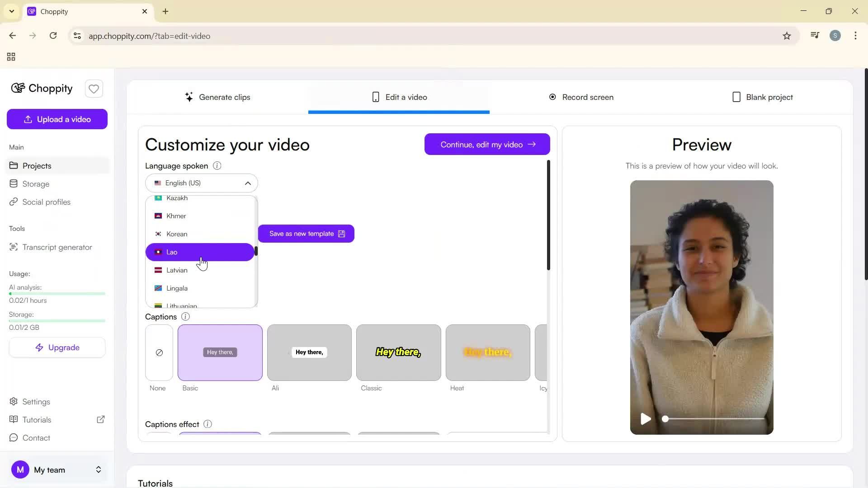Open the Projects section
This screenshot has height=488, width=868.
click(x=37, y=166)
